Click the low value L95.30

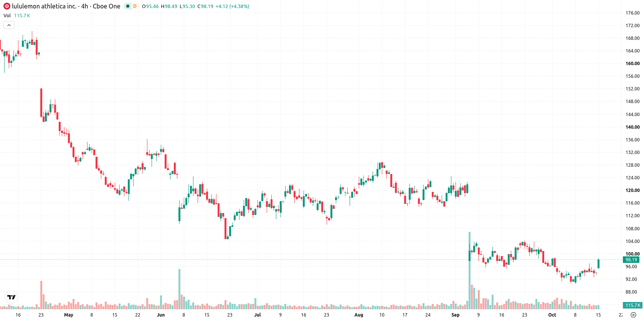[187, 7]
